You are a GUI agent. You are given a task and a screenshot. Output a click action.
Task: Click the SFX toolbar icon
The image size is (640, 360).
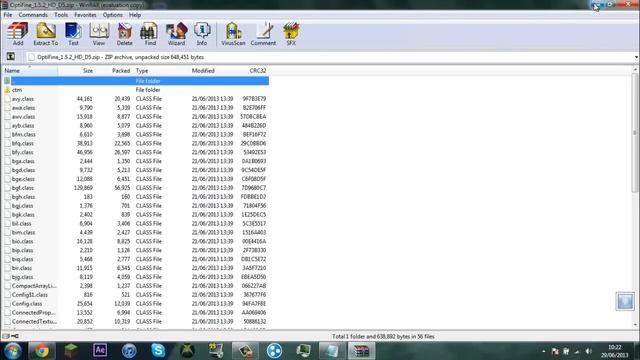click(x=291, y=34)
